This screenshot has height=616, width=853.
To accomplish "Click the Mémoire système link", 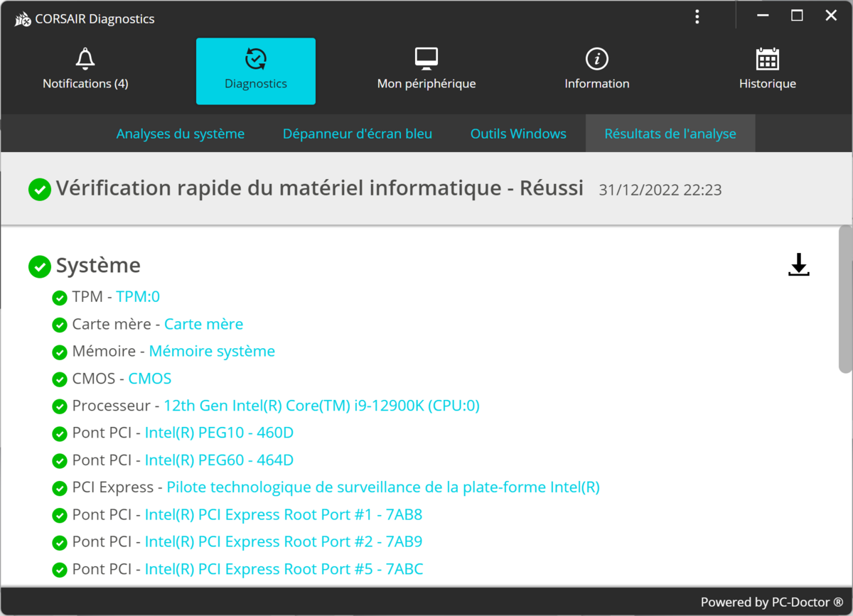I will point(212,351).
